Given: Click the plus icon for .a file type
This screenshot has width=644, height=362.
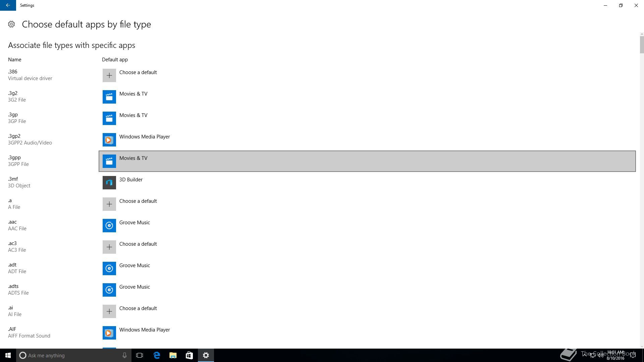Looking at the screenshot, I should [x=109, y=204].
